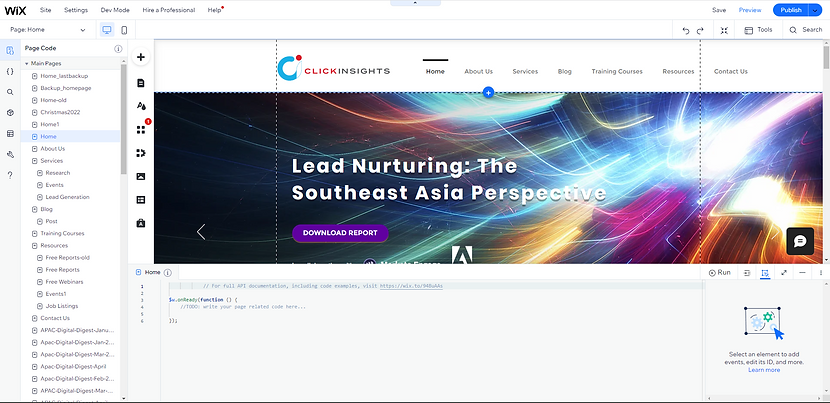Click Contact Us in site navigation
This screenshot has height=403, width=830.
point(730,71)
